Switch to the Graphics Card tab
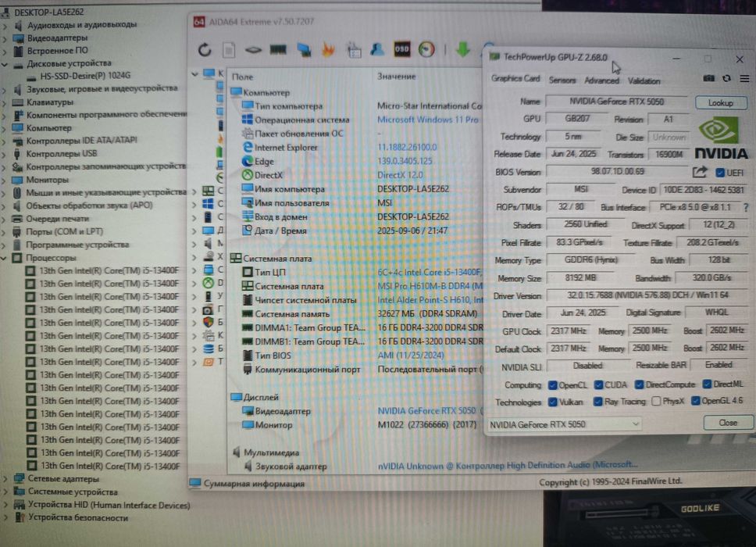The width and height of the screenshot is (756, 547). click(515, 79)
